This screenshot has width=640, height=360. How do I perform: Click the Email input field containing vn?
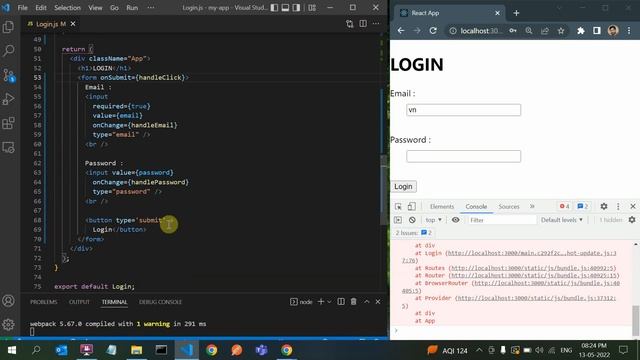463,110
